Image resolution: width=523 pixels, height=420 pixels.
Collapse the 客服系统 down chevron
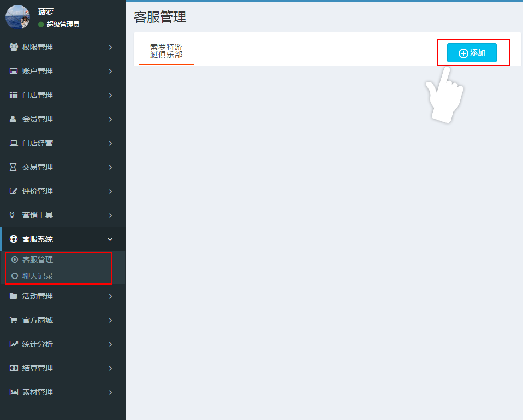pos(110,240)
